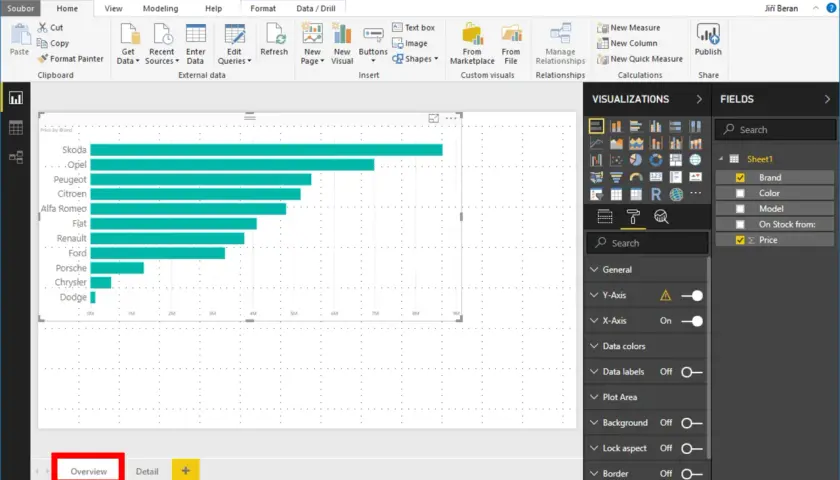
Task: Collapse the Sheet1 table tree
Action: [721, 159]
